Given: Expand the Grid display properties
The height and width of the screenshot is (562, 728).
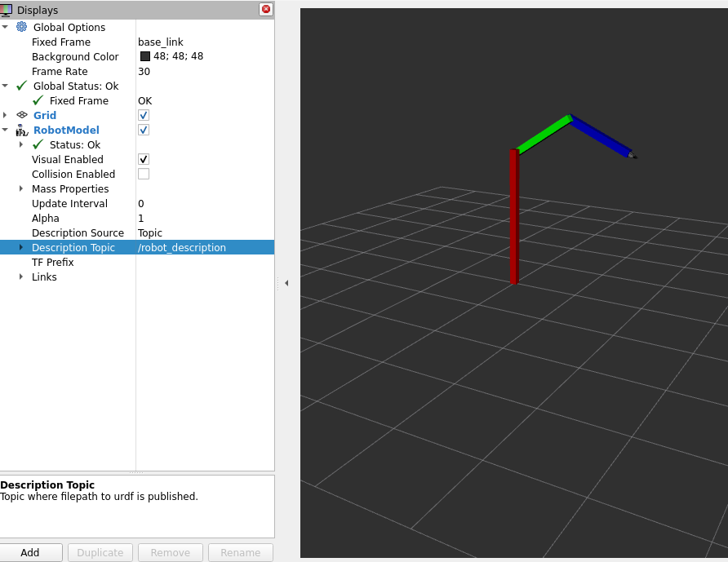Looking at the screenshot, I should (x=5, y=115).
